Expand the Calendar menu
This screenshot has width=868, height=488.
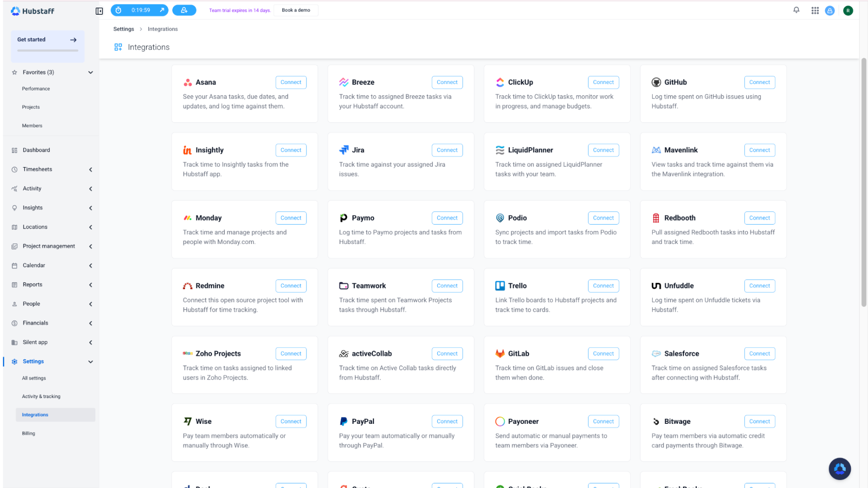(x=91, y=266)
